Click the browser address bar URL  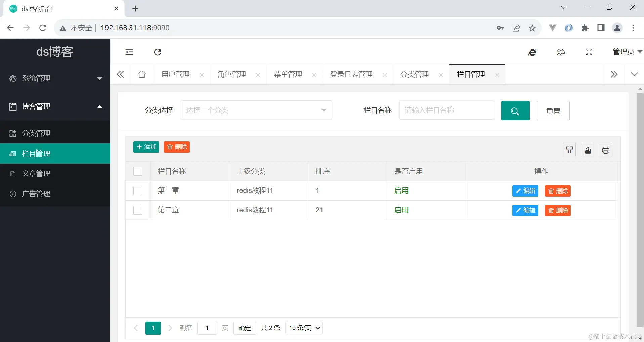coord(135,28)
